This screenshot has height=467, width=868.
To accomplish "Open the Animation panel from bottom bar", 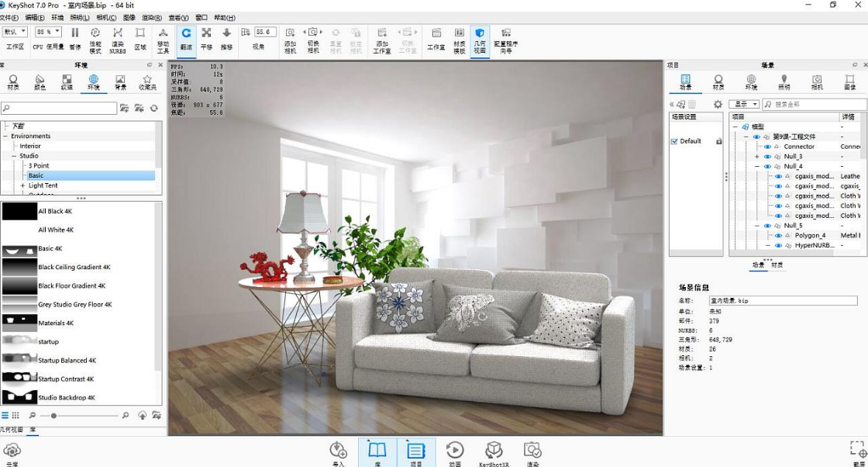I will tap(454, 453).
